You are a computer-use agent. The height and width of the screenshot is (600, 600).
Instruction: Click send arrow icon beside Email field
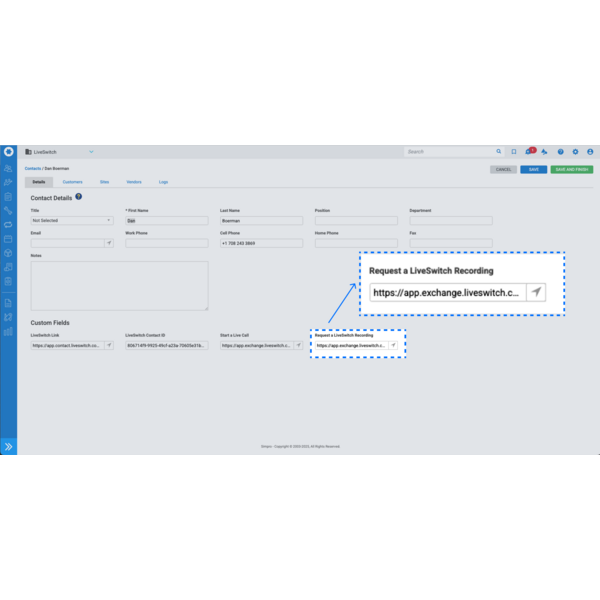[109, 243]
